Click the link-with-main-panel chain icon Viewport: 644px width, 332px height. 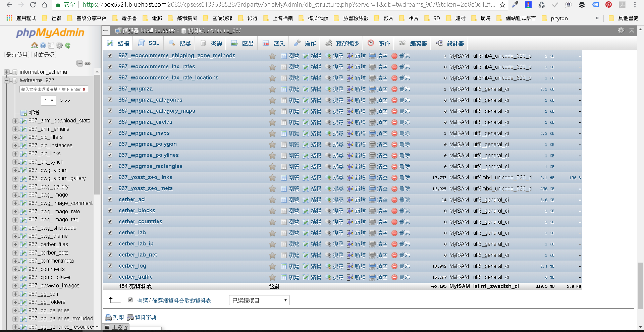(x=88, y=63)
